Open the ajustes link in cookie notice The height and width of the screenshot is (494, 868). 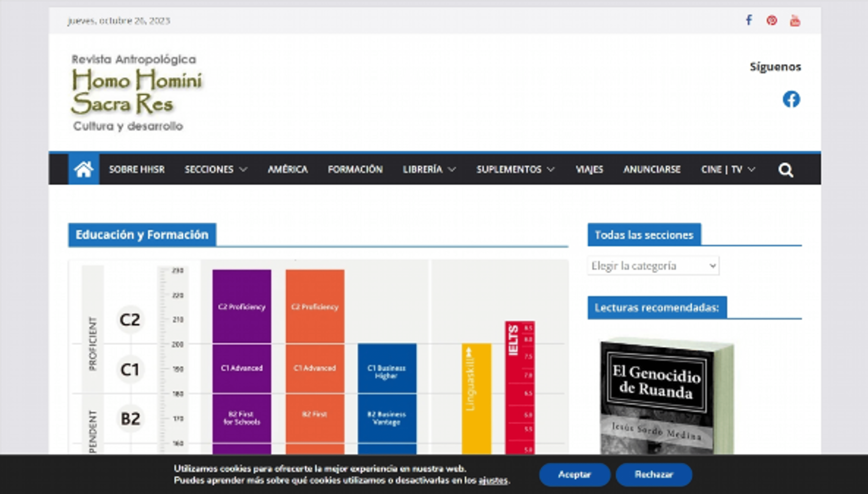point(493,480)
